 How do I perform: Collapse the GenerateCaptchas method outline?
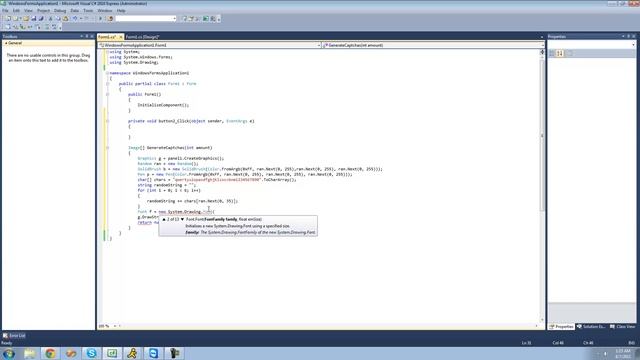click(x=107, y=148)
